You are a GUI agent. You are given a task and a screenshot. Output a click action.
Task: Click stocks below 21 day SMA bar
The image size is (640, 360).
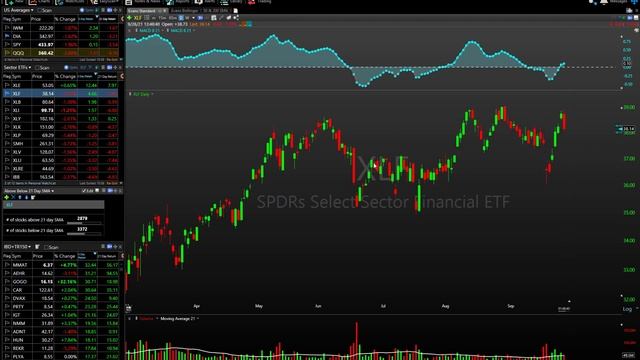tap(84, 234)
